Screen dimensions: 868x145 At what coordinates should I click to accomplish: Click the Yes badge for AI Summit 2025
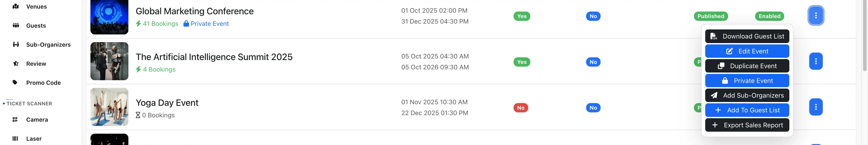522,62
